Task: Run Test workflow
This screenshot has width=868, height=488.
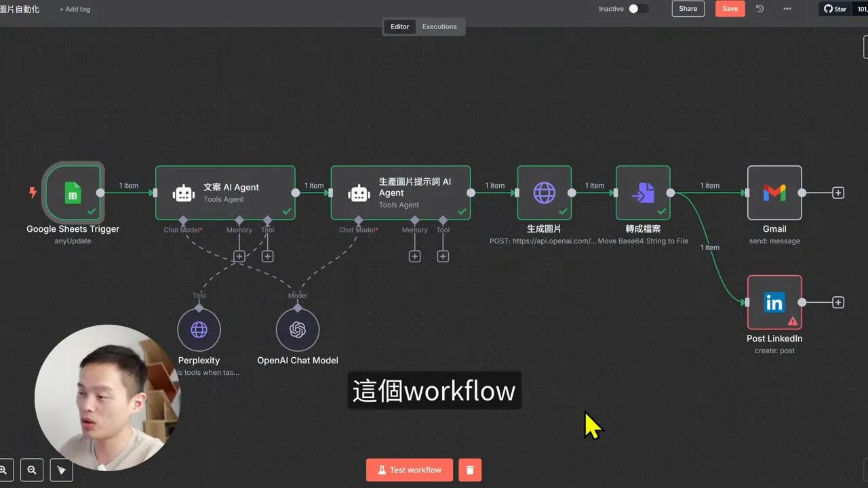Action: (x=410, y=470)
